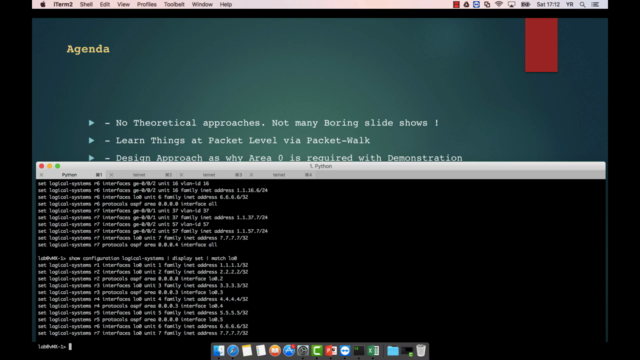Open the Wi-Fi status menu
The width and height of the screenshot is (640, 360).
click(499, 4)
